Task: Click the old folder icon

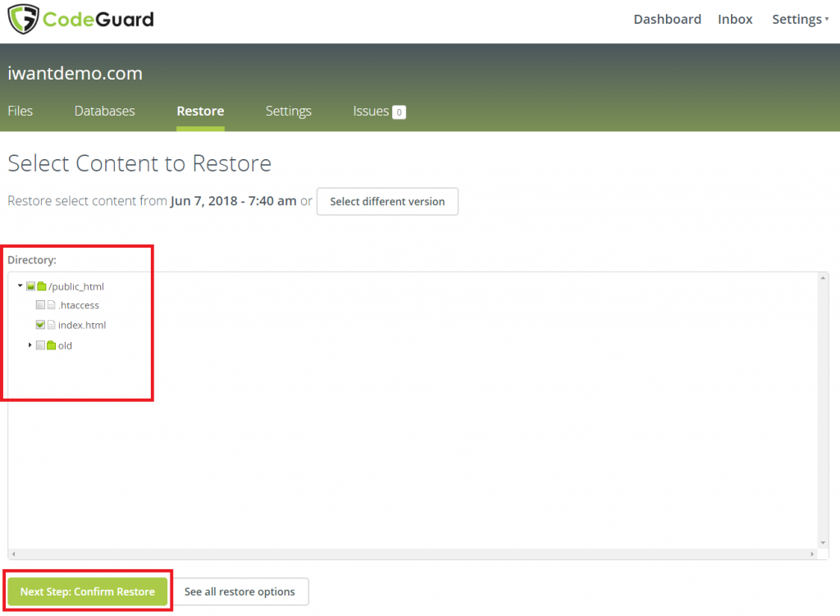Action: pyautogui.click(x=52, y=345)
